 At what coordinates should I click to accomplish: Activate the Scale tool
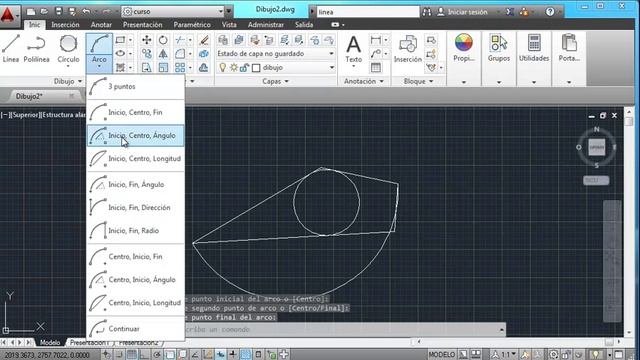(163, 67)
